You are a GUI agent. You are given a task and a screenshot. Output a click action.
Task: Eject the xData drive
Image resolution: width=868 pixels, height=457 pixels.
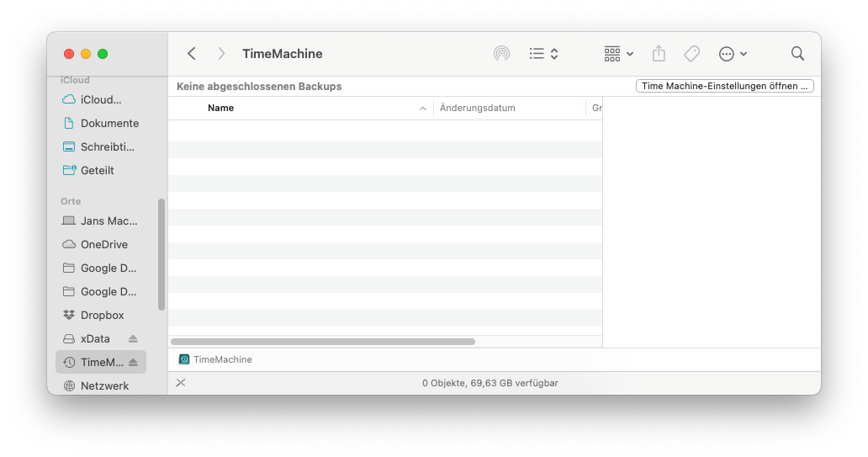tap(133, 338)
